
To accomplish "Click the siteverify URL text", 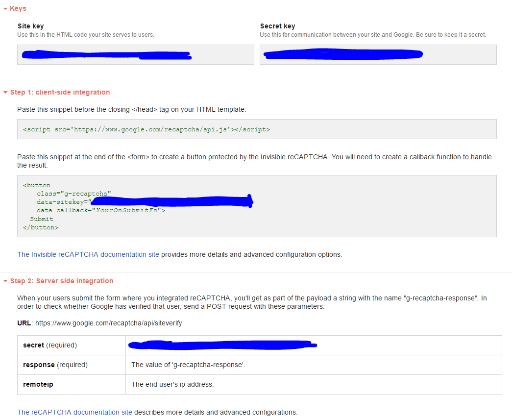I will point(108,323).
